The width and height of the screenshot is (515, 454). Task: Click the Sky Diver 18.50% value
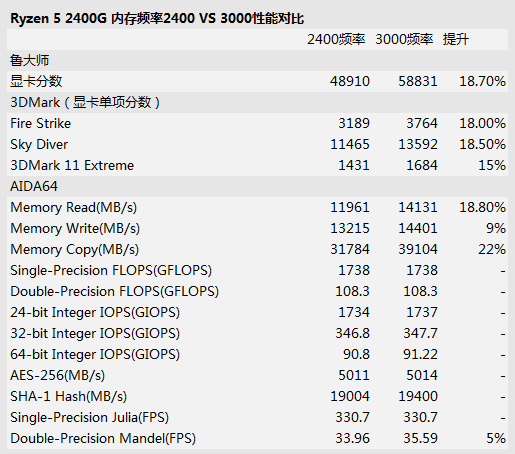[x=482, y=144]
